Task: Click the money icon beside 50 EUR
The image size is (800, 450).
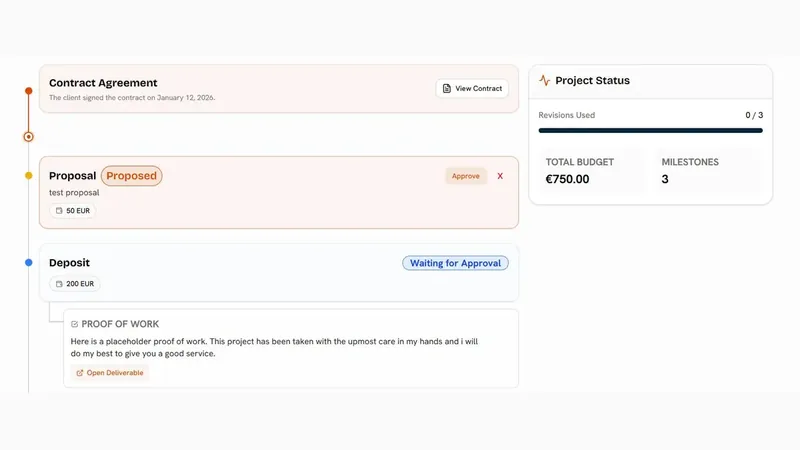Action: pyautogui.click(x=59, y=211)
